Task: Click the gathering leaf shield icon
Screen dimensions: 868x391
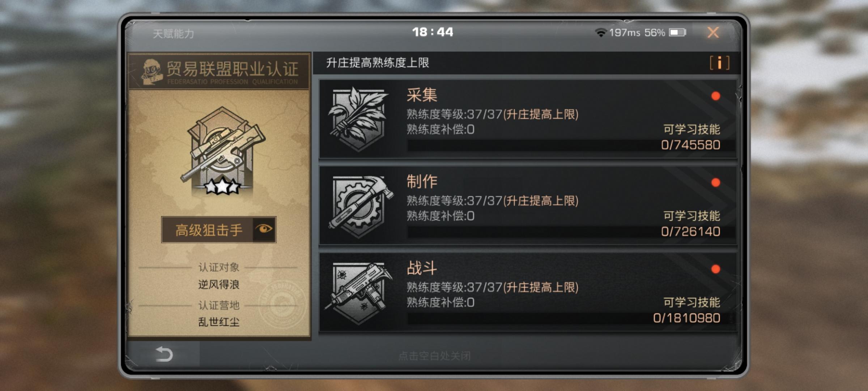Action: [358, 119]
